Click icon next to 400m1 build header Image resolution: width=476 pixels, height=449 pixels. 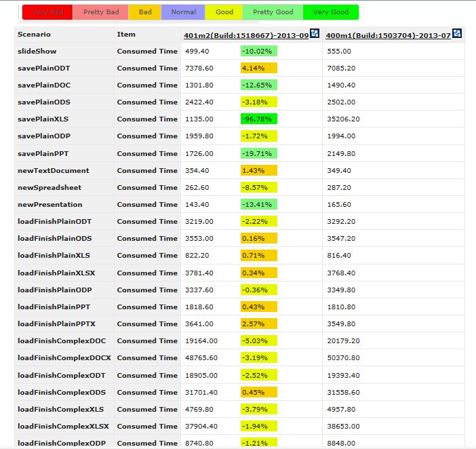pos(456,33)
